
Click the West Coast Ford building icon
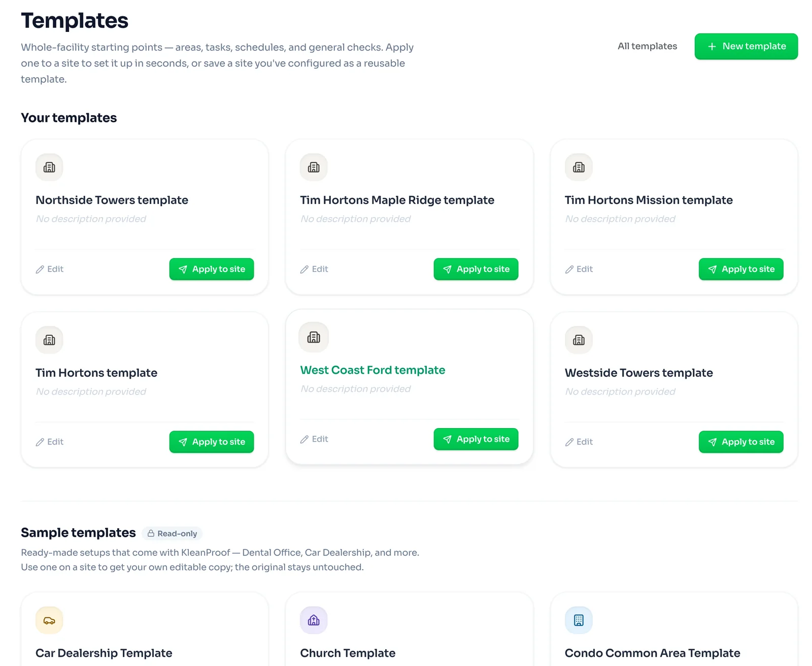[314, 337]
